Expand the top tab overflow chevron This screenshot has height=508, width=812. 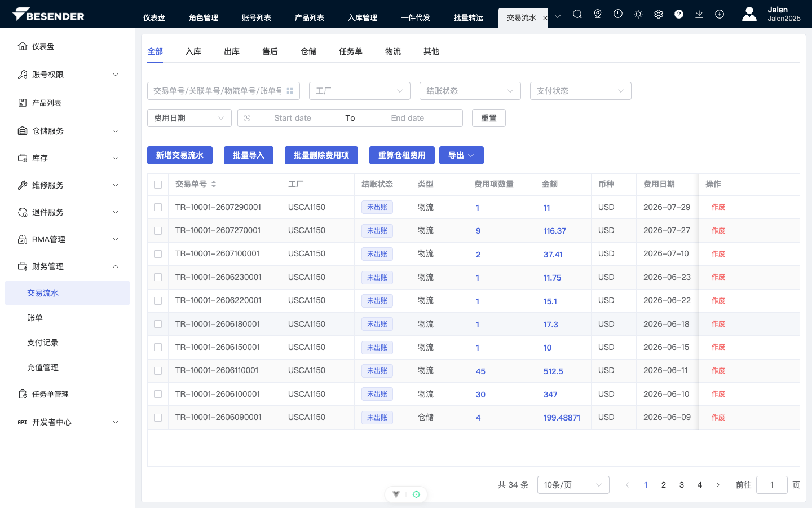tap(558, 16)
